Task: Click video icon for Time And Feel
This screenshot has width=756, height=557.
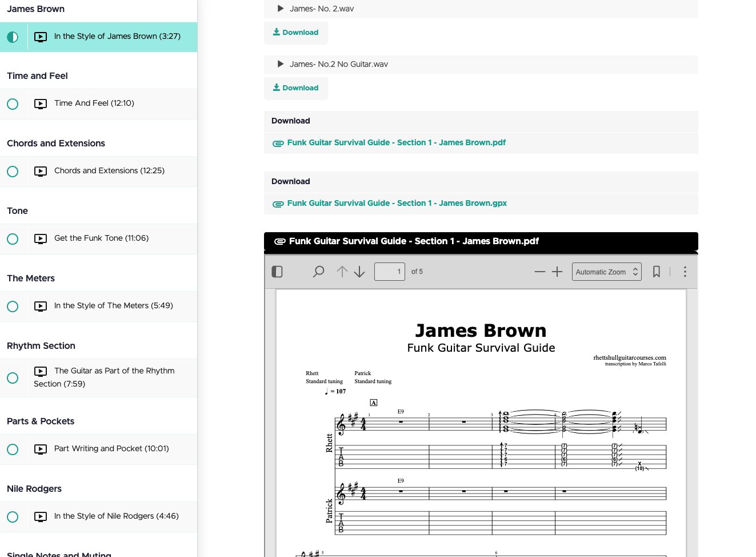Action: pos(41,104)
